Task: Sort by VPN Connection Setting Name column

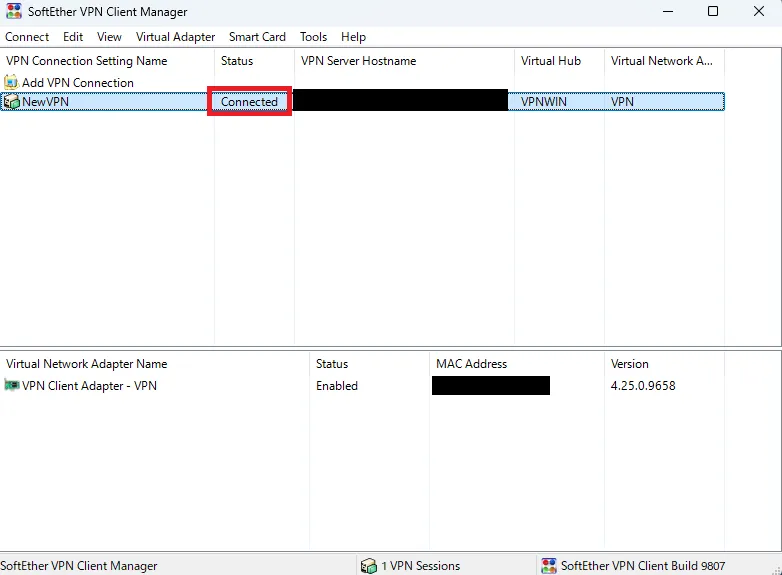Action: pos(107,61)
